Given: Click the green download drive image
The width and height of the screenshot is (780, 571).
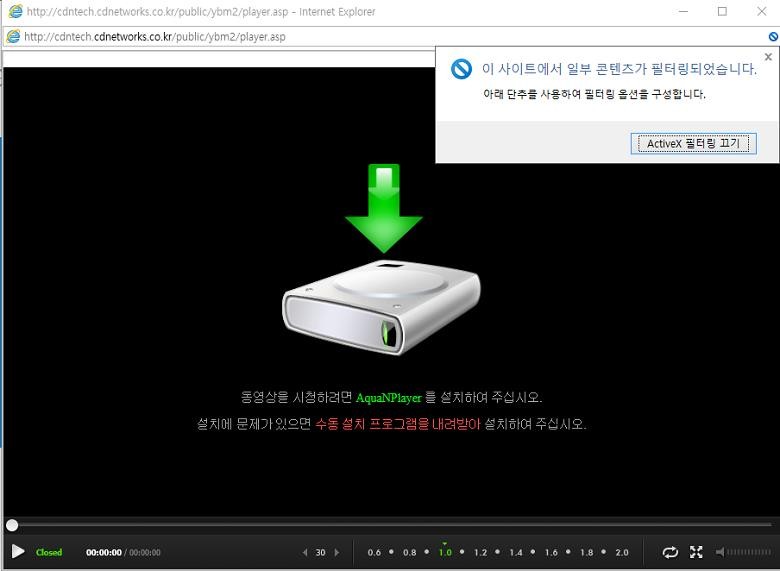Looking at the screenshot, I should (x=382, y=259).
